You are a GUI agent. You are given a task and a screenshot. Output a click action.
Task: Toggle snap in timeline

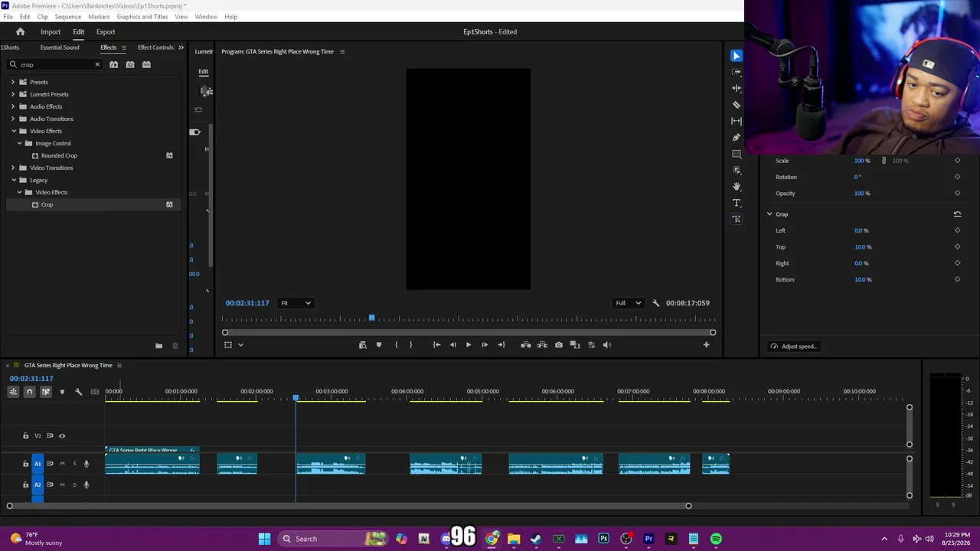(29, 392)
